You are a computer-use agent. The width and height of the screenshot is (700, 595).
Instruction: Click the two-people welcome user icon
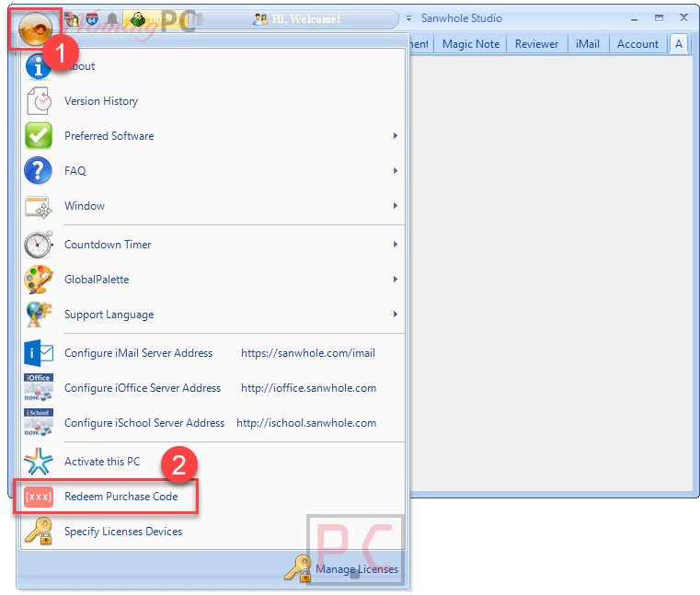click(x=259, y=19)
